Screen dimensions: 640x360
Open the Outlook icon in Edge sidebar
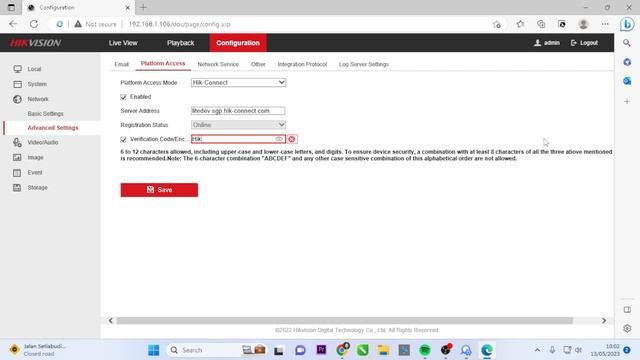(627, 81)
